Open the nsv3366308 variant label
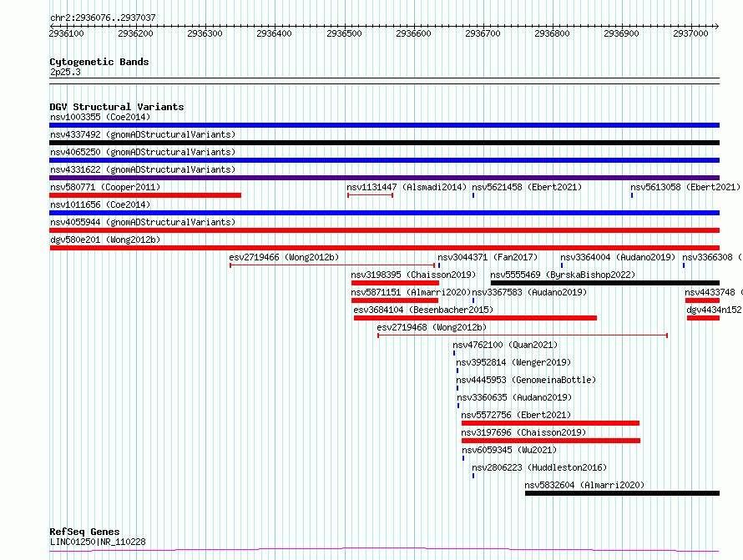Screen dimensions: 743x560 [712, 257]
